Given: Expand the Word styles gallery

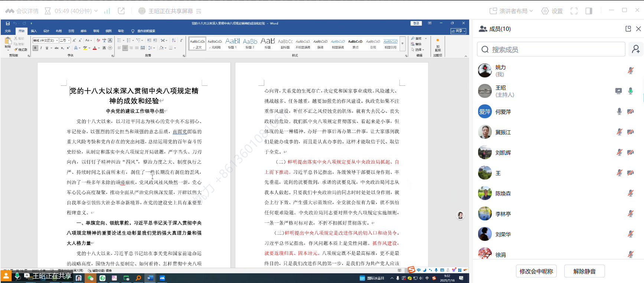Looking at the screenshot, I should tap(402, 44).
